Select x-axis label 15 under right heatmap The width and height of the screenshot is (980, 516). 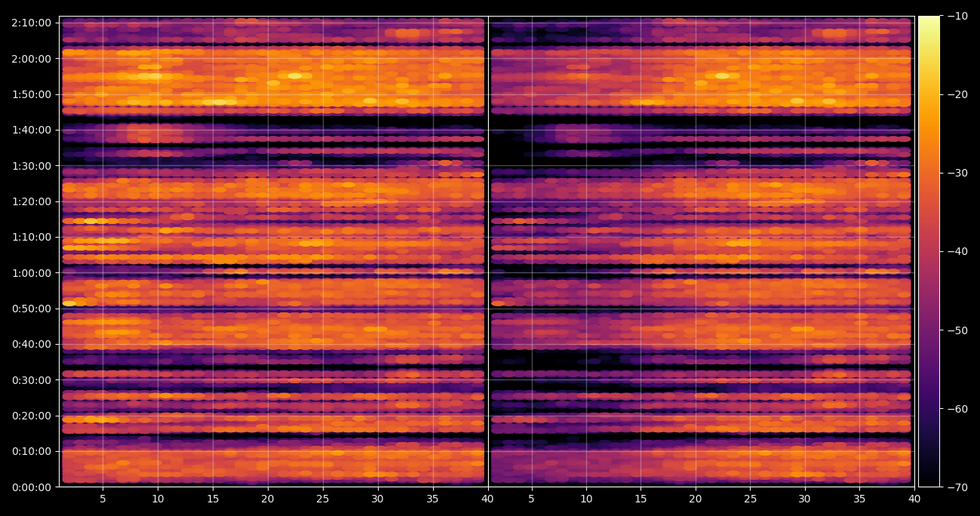(641, 499)
